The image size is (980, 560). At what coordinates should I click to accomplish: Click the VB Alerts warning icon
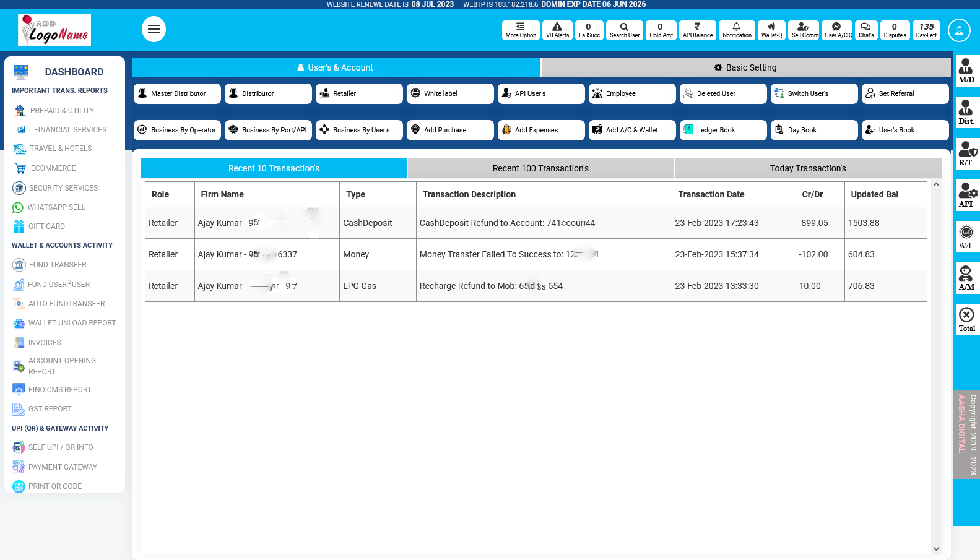[557, 27]
